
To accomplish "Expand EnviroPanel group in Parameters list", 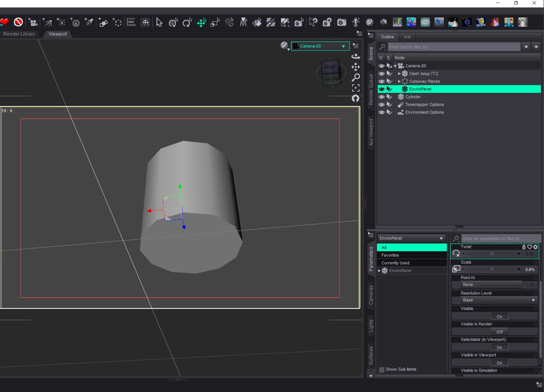I will tap(379, 270).
